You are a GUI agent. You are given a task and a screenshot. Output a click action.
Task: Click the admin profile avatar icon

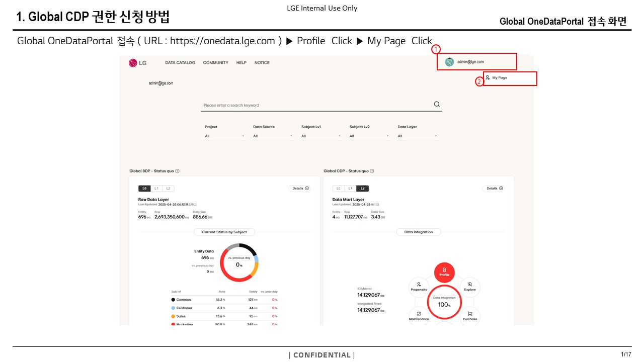coord(449,62)
